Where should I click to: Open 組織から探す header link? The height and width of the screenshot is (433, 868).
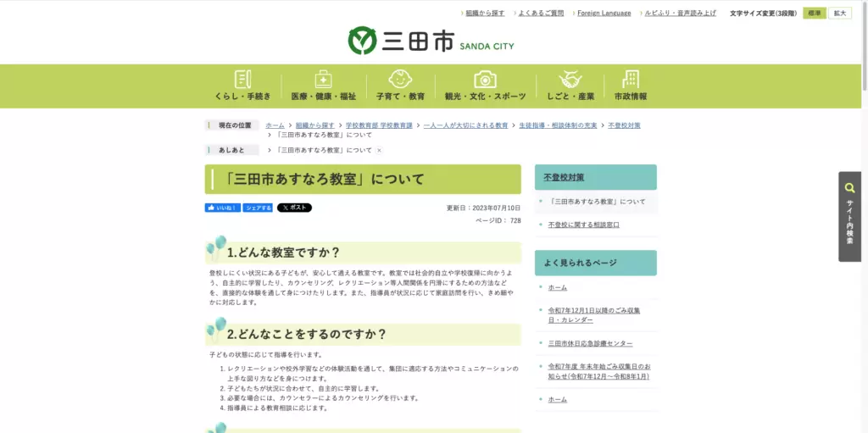[x=485, y=14]
